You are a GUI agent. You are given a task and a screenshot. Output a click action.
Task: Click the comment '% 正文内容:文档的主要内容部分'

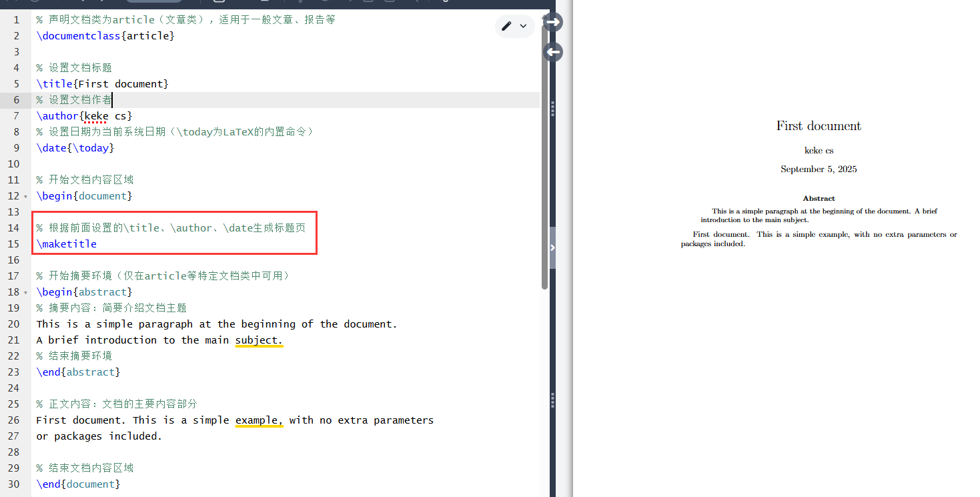(117, 404)
